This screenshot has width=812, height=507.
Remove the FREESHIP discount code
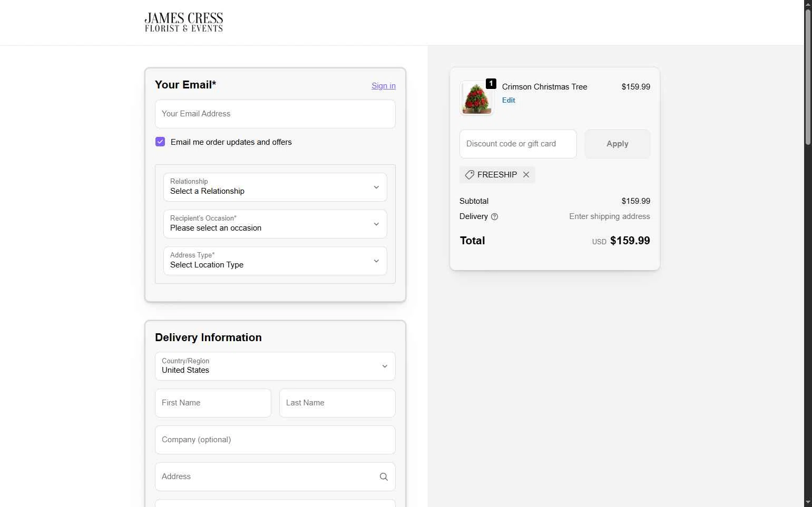tap(526, 175)
